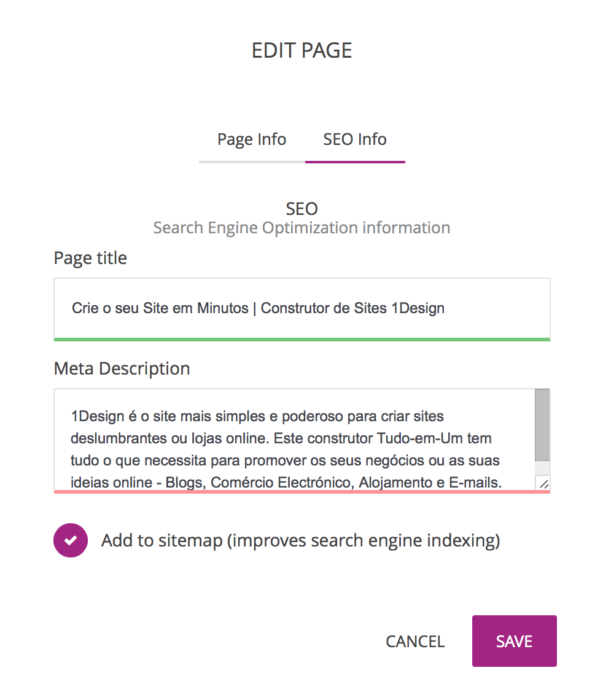This screenshot has height=700, width=603.
Task: Select the SEO Info tab
Action: (355, 140)
